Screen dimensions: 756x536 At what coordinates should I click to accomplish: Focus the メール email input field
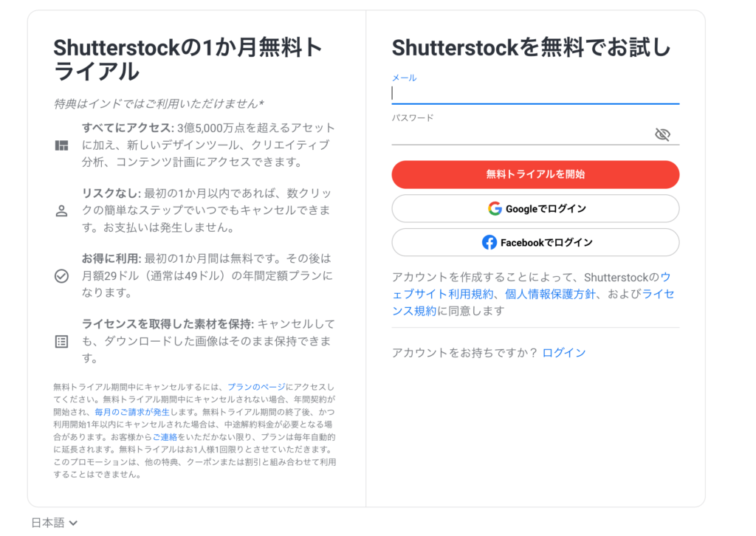tap(535, 94)
